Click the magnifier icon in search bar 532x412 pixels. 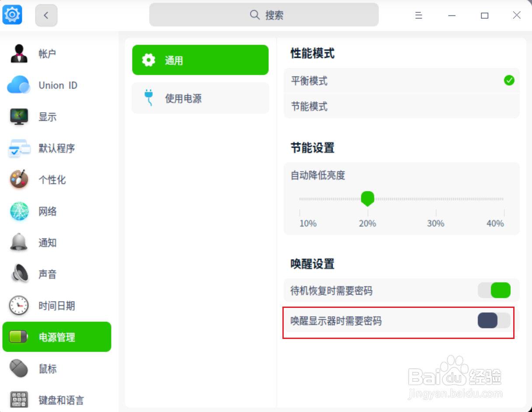coord(255,15)
